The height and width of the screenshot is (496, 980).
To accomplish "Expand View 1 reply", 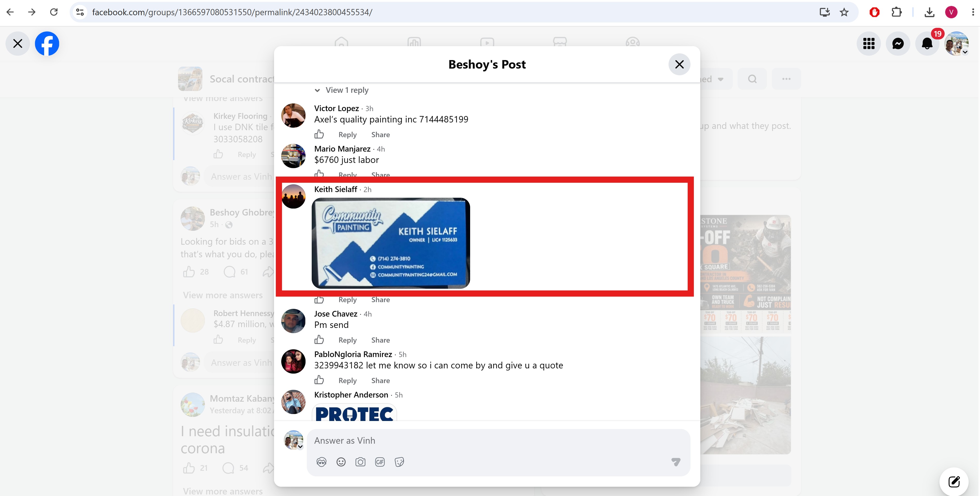I will click(x=342, y=90).
